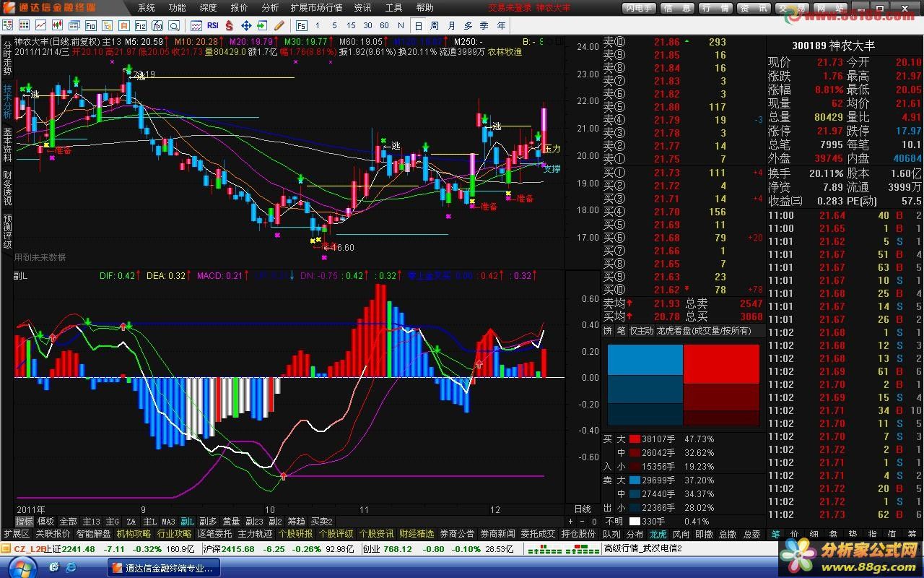Screen dimensions: 924x578
Task: Switch to 15-minute period
Action: [x=352, y=25]
